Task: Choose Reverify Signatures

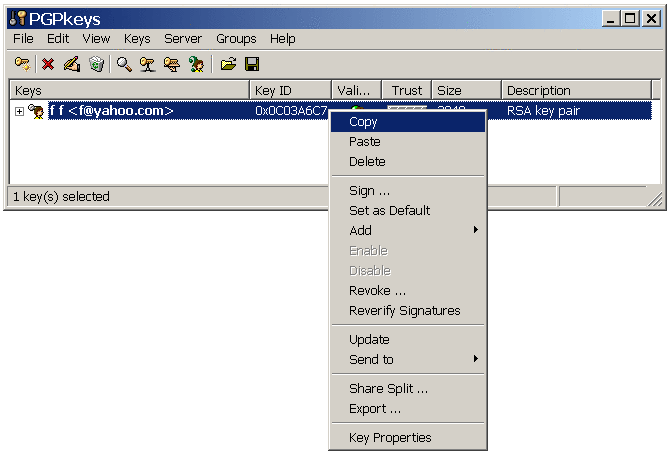Action: click(408, 311)
